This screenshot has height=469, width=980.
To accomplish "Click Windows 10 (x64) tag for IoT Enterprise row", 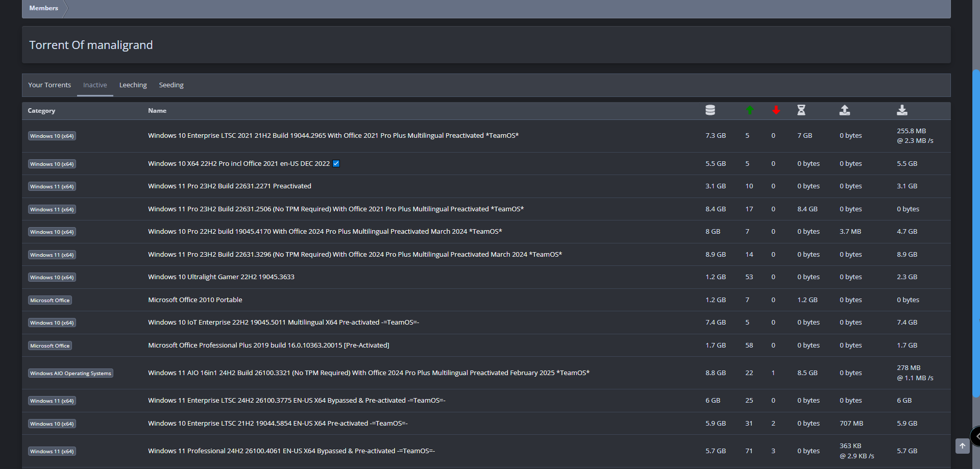I will coord(52,323).
